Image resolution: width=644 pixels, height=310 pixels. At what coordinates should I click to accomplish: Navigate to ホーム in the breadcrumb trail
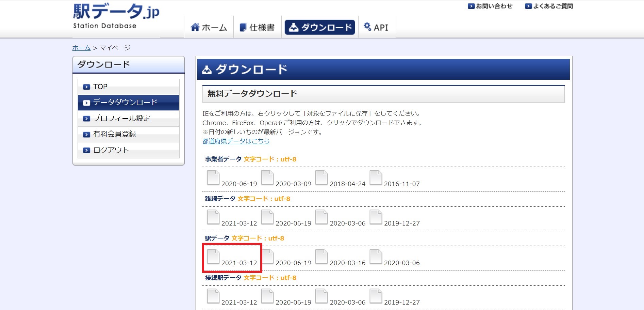coord(81,48)
